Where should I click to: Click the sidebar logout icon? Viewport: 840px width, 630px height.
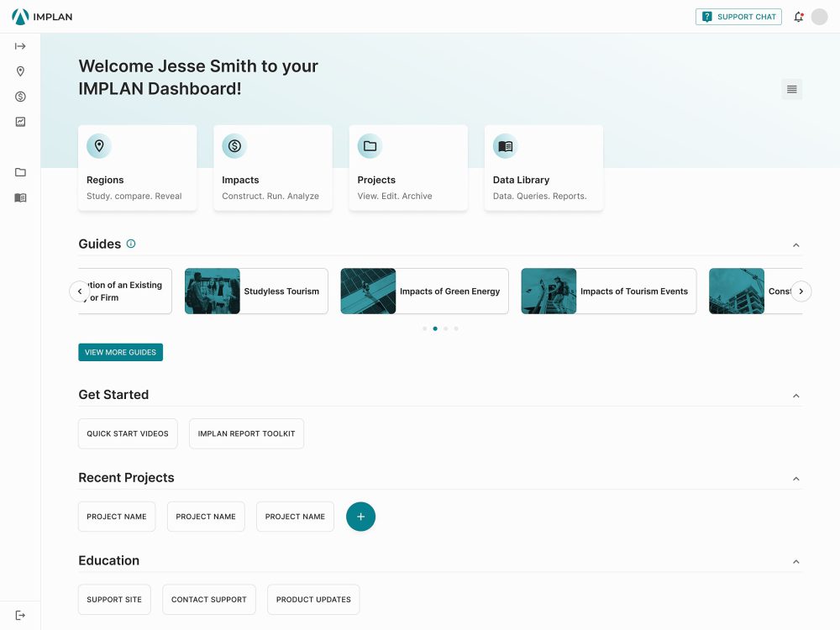tap(20, 615)
